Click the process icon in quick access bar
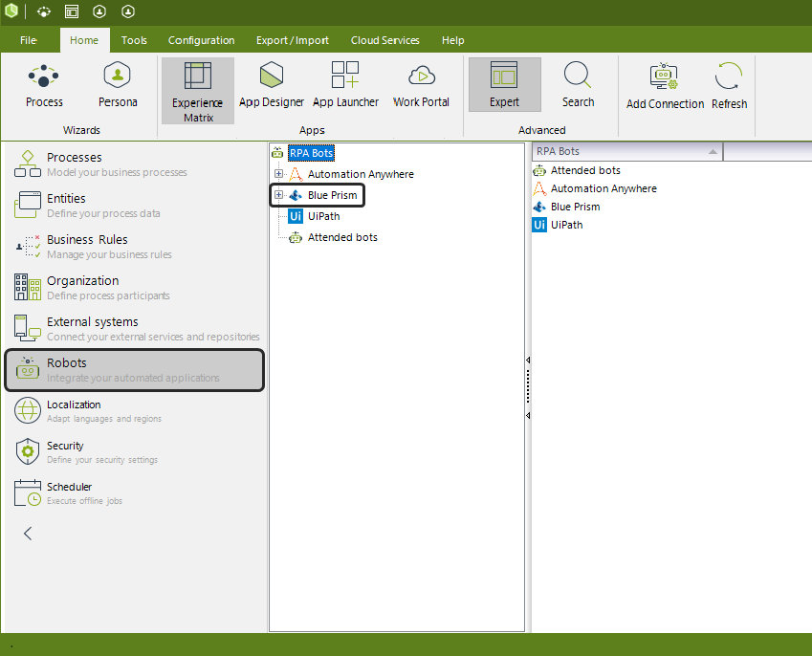 [44, 11]
